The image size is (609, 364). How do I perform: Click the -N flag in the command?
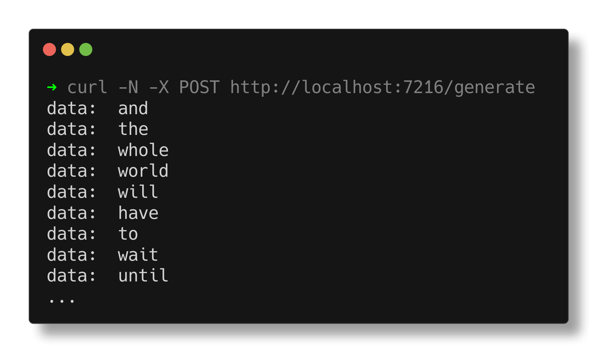128,87
